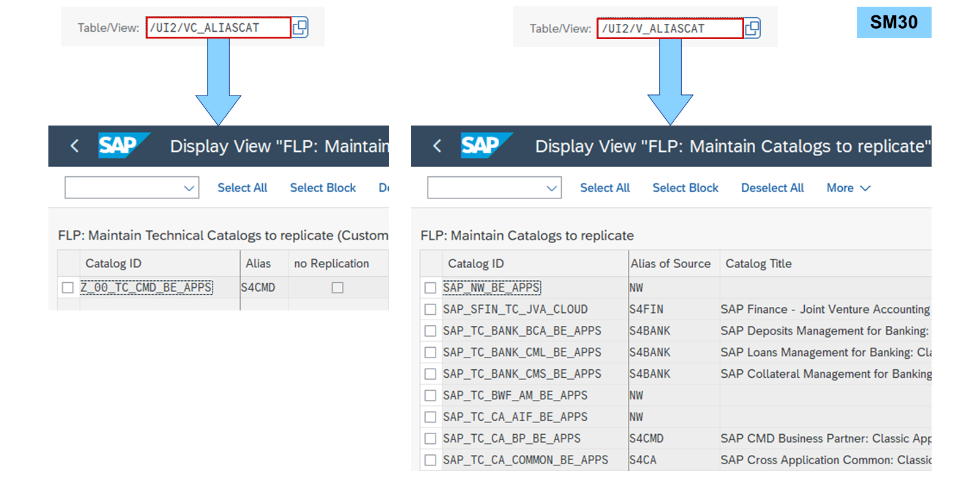Select the Z_00_TC_CMD_BE_APPS catalog ID cell

coord(147,288)
